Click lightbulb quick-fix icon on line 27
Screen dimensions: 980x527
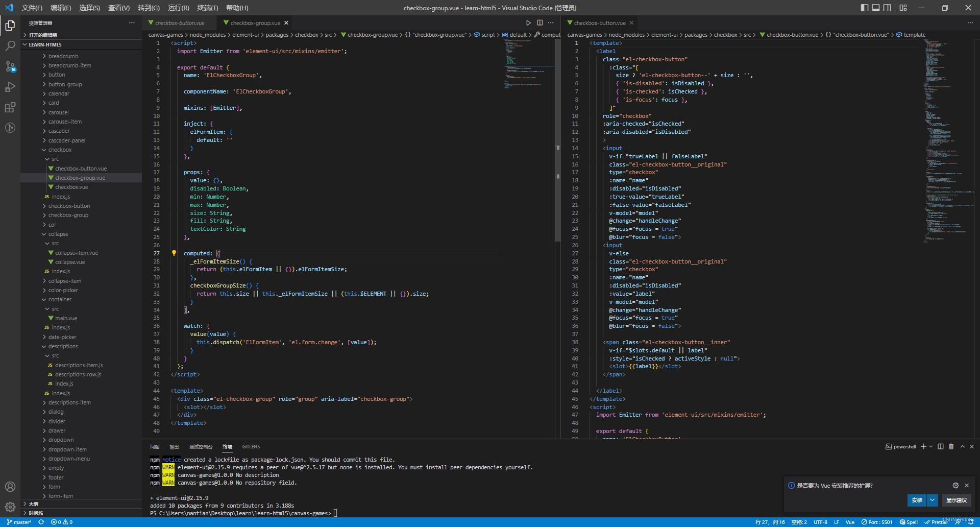pos(174,253)
